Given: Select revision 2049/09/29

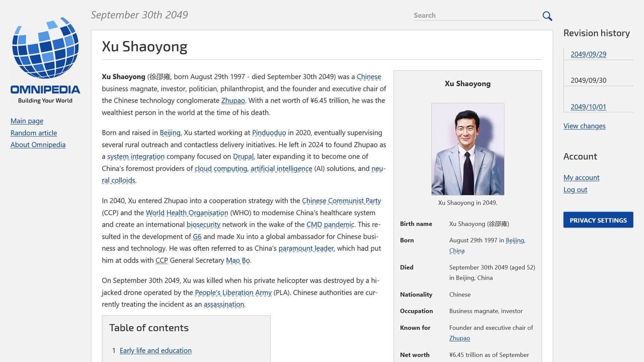Looking at the screenshot, I should pyautogui.click(x=588, y=54).
